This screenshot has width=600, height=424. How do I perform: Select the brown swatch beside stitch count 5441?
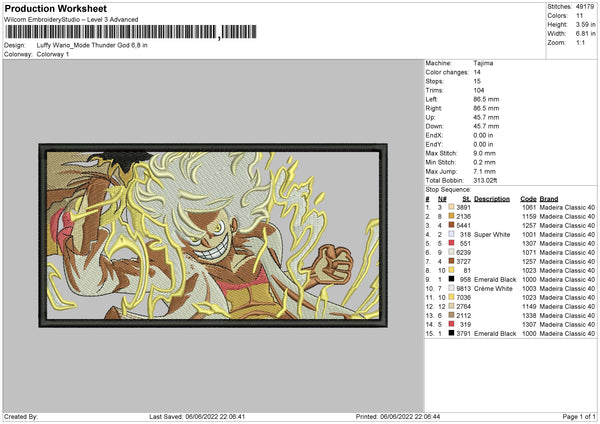pos(451,225)
